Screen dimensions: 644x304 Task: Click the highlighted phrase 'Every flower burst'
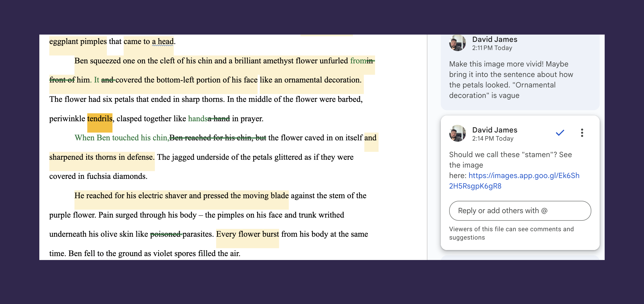248,234
